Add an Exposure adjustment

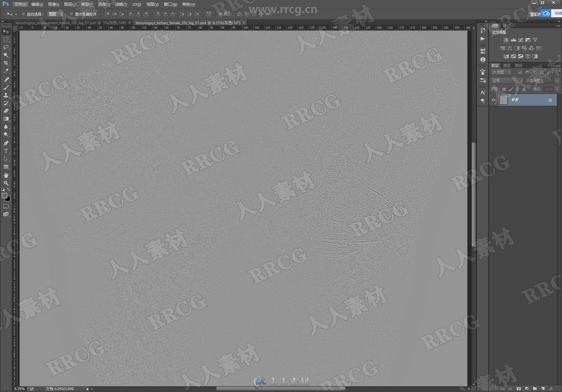528,40
